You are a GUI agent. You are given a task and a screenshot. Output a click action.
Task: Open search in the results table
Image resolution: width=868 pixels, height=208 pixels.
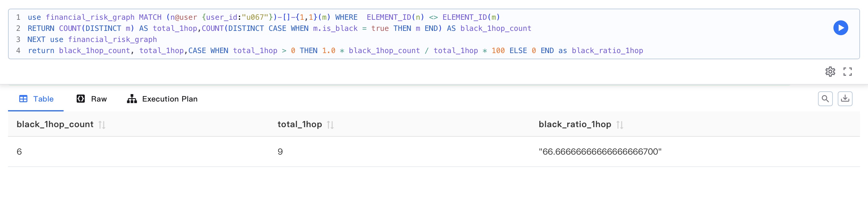(x=825, y=99)
